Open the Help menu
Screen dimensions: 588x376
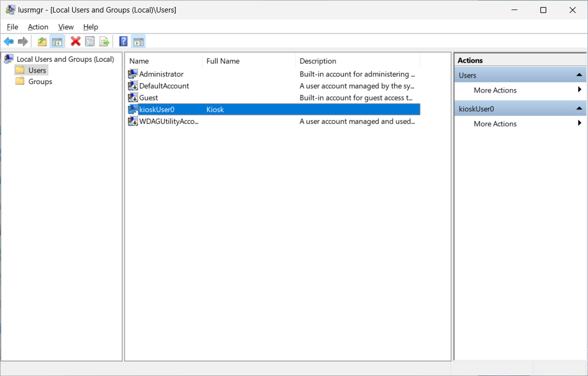pos(91,27)
